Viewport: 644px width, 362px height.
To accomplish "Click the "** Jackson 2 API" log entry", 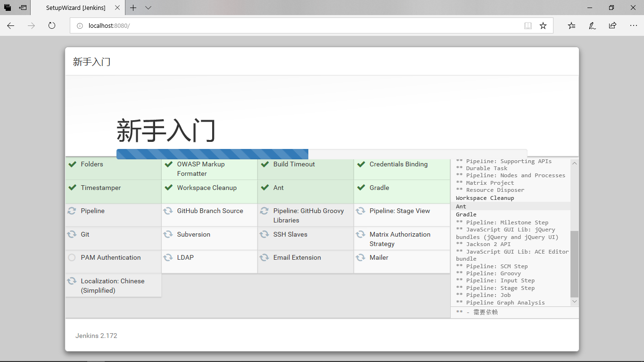I will [x=483, y=244].
